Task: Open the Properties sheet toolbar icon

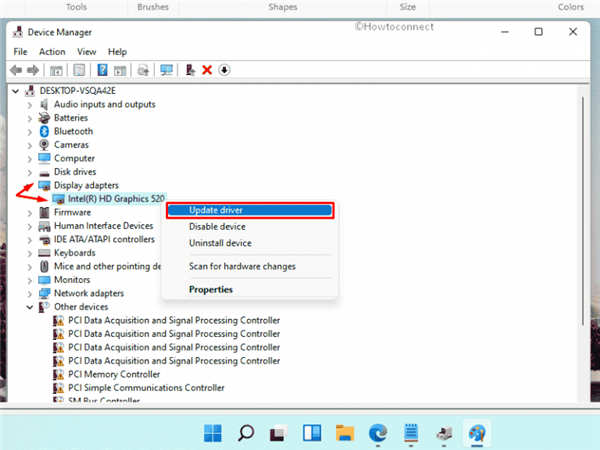Action: 79,70
